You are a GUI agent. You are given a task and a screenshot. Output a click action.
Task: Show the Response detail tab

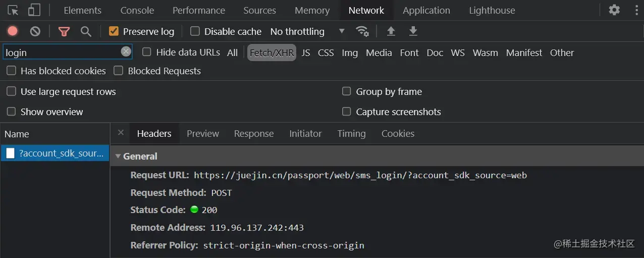coord(254,134)
